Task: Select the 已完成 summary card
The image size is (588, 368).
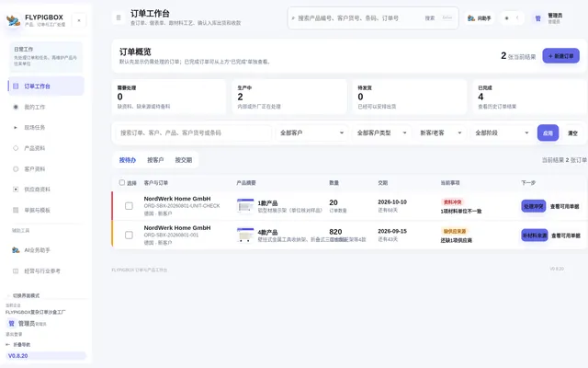Action: coord(530,97)
